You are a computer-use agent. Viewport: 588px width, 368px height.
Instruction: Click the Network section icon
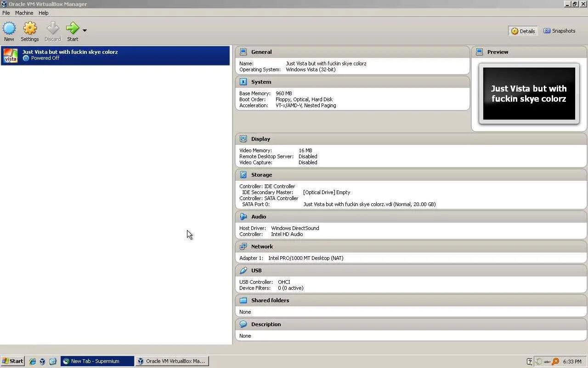(243, 247)
